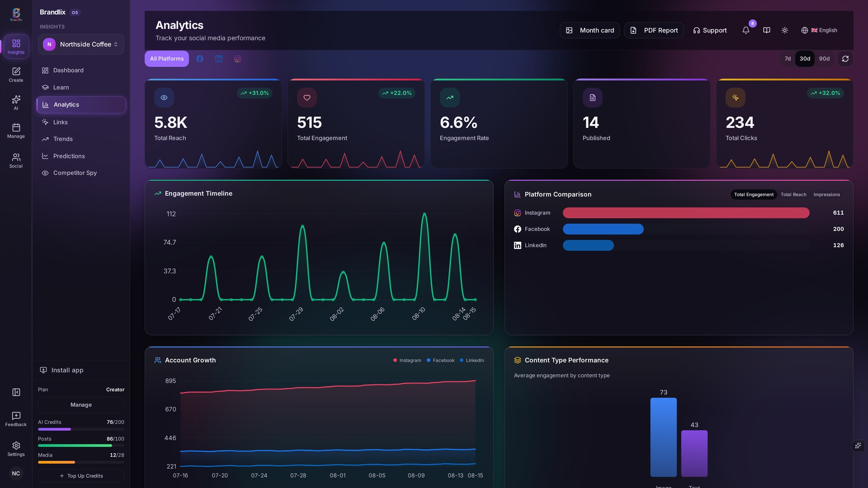This screenshot has width=868, height=488.
Task: Open the NC user avatar menu
Action: coord(16,473)
